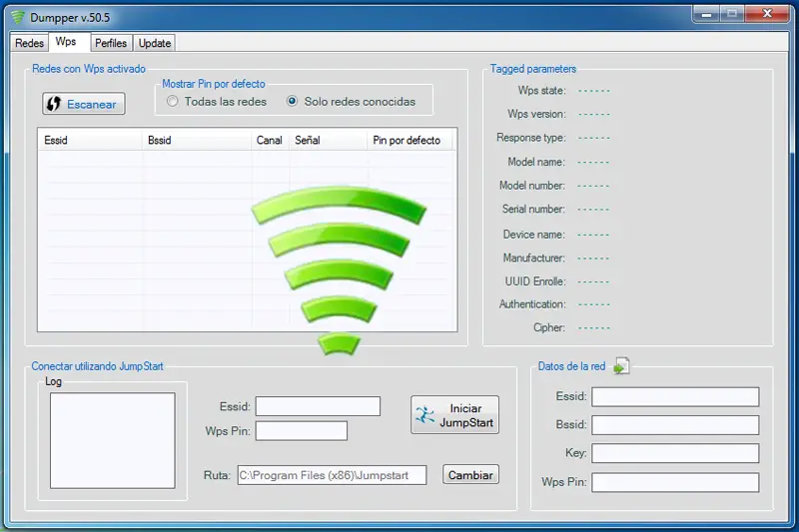Screen dimensions: 799x532
Task: Focus Wps Pin field in Datos de la red
Action: 675,482
